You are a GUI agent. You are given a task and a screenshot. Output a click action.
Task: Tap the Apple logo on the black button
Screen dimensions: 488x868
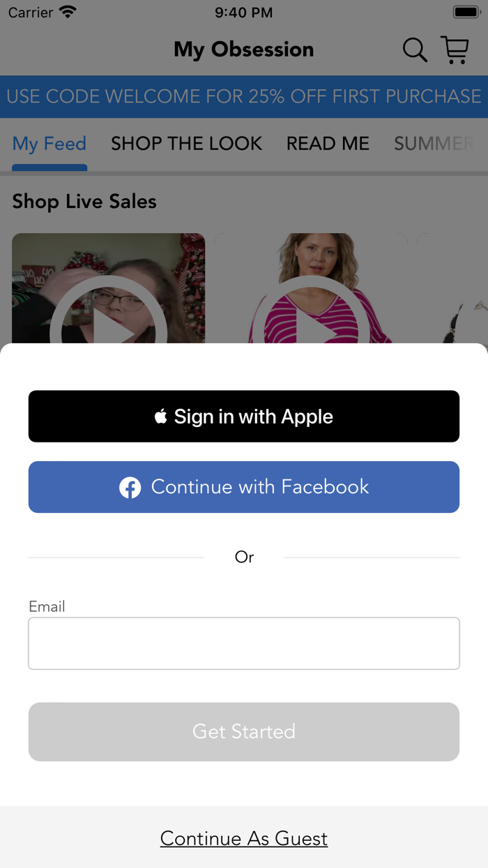[x=161, y=417]
